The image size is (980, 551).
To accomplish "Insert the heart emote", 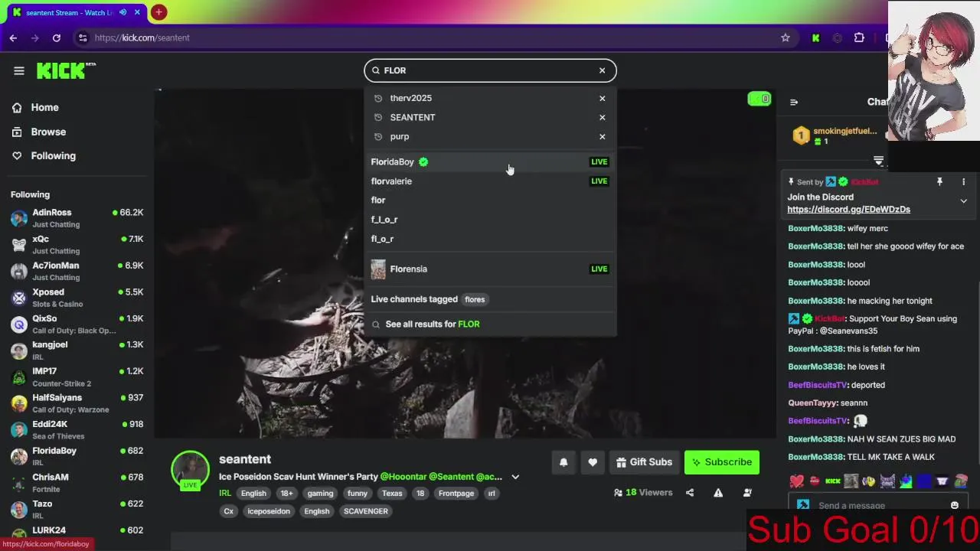I will click(x=796, y=481).
